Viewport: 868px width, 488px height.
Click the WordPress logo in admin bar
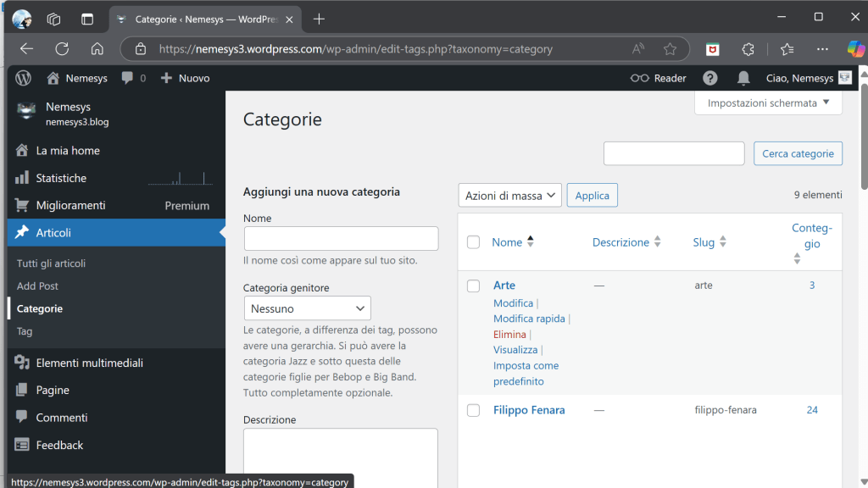coord(24,78)
